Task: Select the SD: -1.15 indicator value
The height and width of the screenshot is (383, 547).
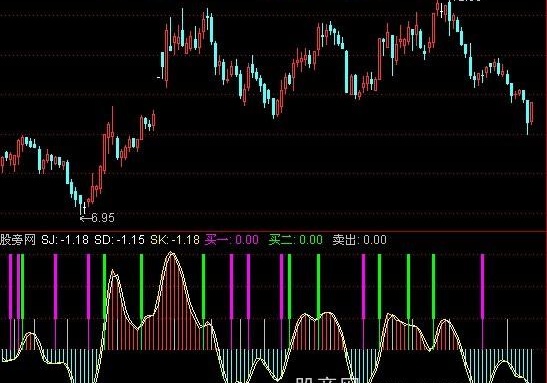Action: pos(119,240)
